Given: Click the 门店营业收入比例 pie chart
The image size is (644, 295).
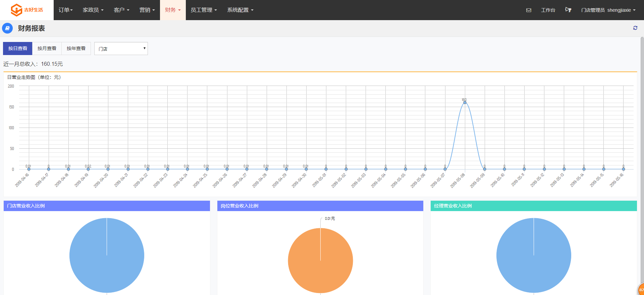Looking at the screenshot, I should [x=107, y=255].
